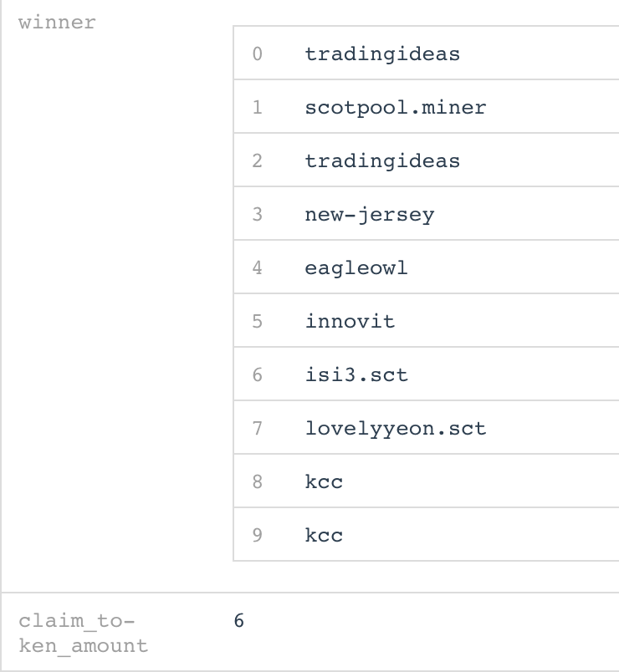Click the kcc entry at index 9
619x672 pixels.
point(324,535)
